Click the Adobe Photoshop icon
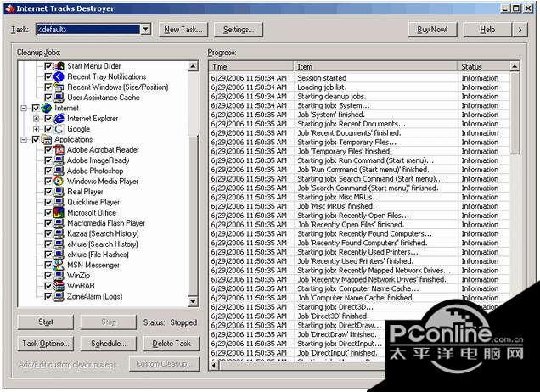The width and height of the screenshot is (540, 392). coord(59,171)
